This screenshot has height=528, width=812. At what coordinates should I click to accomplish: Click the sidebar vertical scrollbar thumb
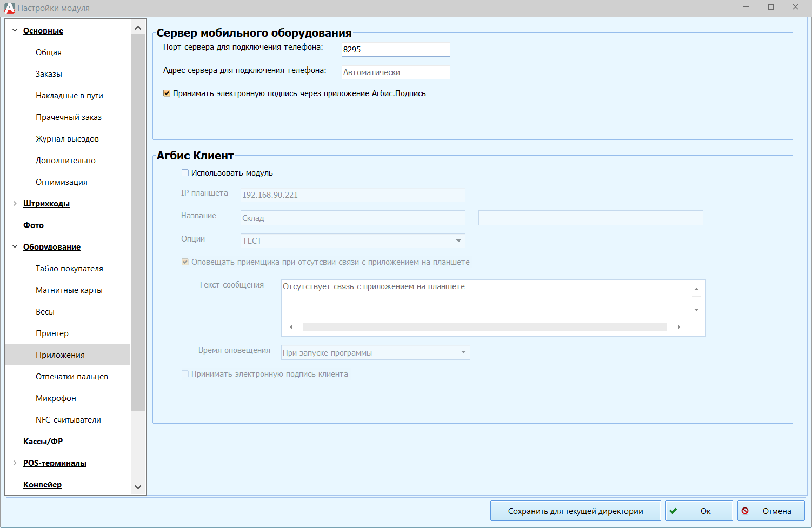point(138,222)
